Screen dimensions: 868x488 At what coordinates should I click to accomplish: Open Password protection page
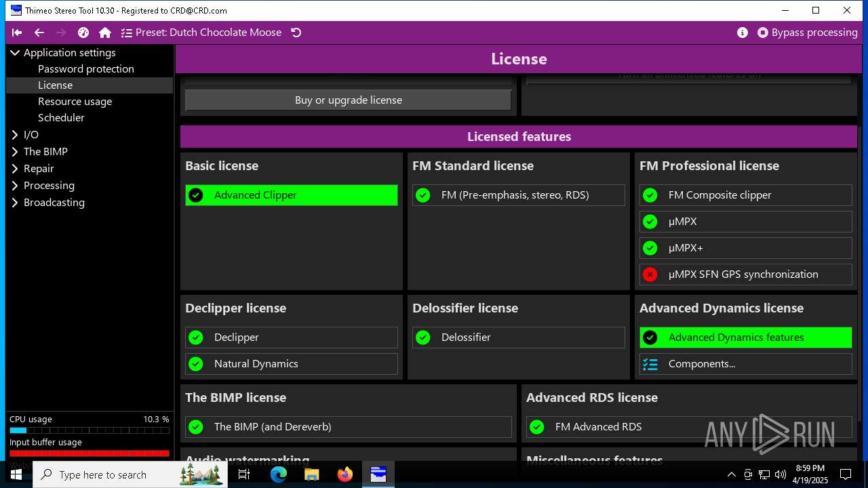pyautogui.click(x=86, y=69)
